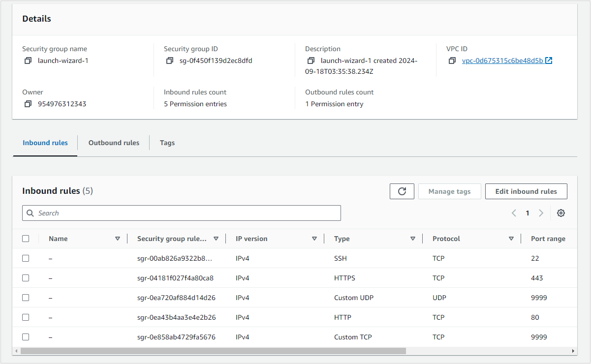This screenshot has height=364, width=591.
Task: Copy the security group ID sg-0f450f139d2ec8dfd
Action: point(170,61)
